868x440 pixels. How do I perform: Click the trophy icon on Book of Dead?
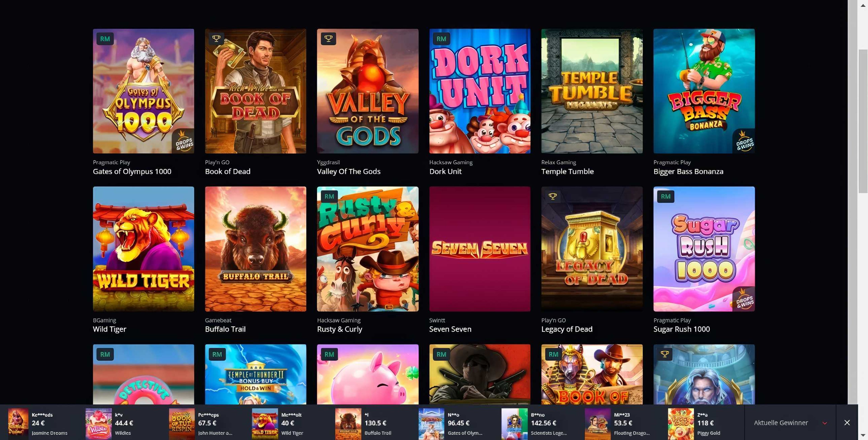pos(216,39)
